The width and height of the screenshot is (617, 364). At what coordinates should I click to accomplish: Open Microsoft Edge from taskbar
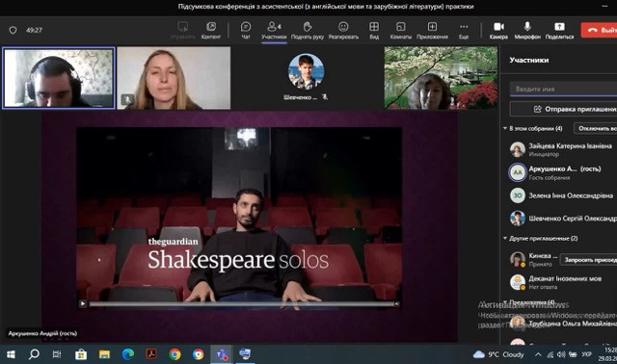pos(128,354)
